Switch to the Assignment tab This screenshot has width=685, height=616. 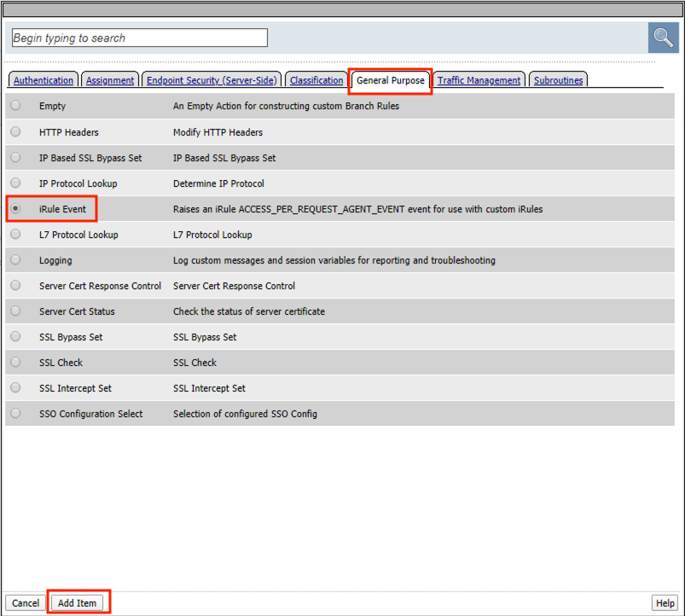[x=110, y=80]
